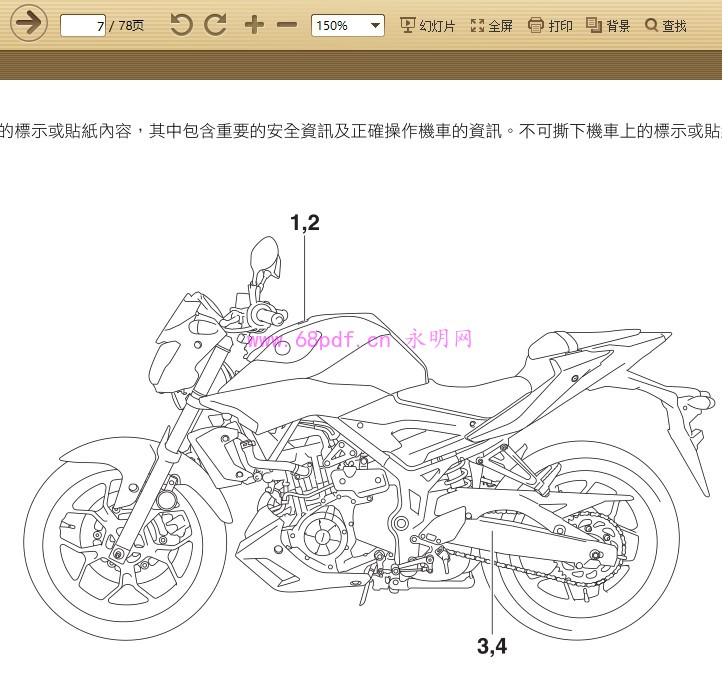722x674 pixels.
Task: Rotate the page counterclockwise
Action: tap(181, 24)
